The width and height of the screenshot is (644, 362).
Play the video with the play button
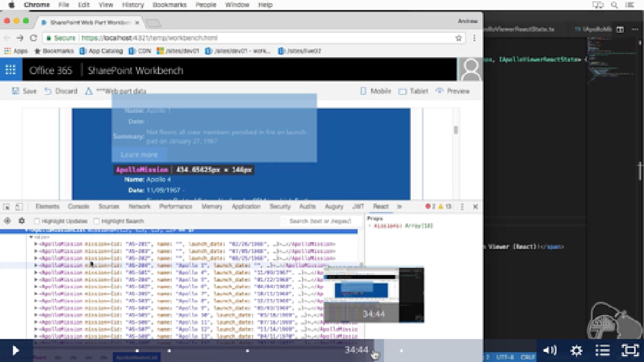coord(15,350)
